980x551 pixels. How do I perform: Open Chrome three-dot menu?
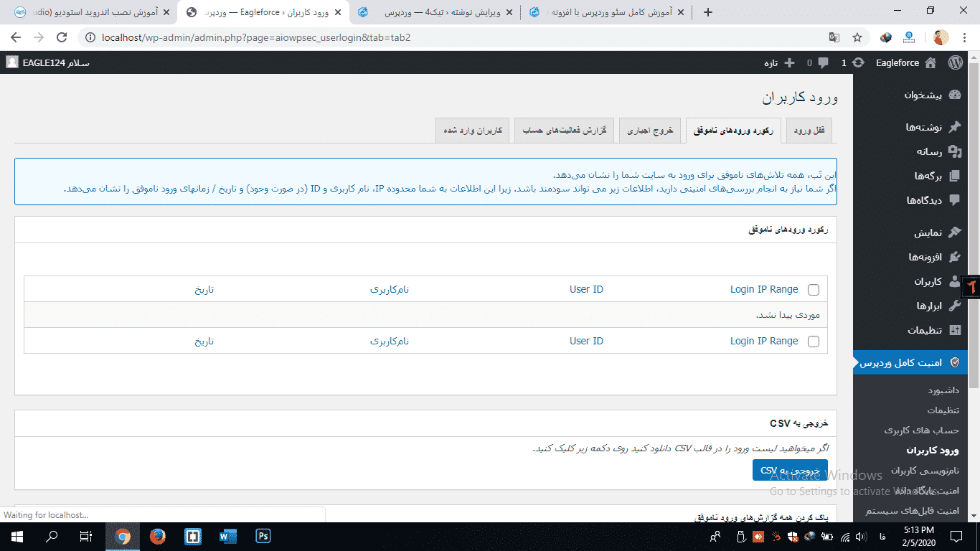click(x=965, y=37)
